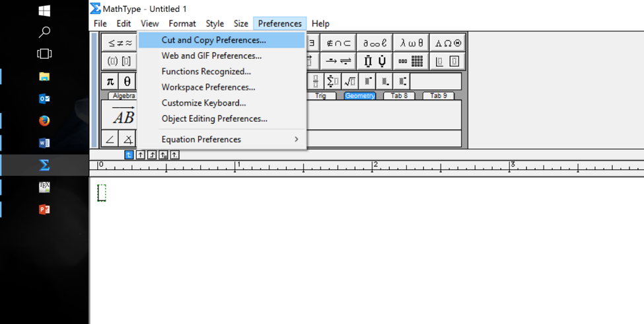Click the MathType taskbar icon
Image resolution: width=644 pixels, height=324 pixels.
pyautogui.click(x=44, y=165)
